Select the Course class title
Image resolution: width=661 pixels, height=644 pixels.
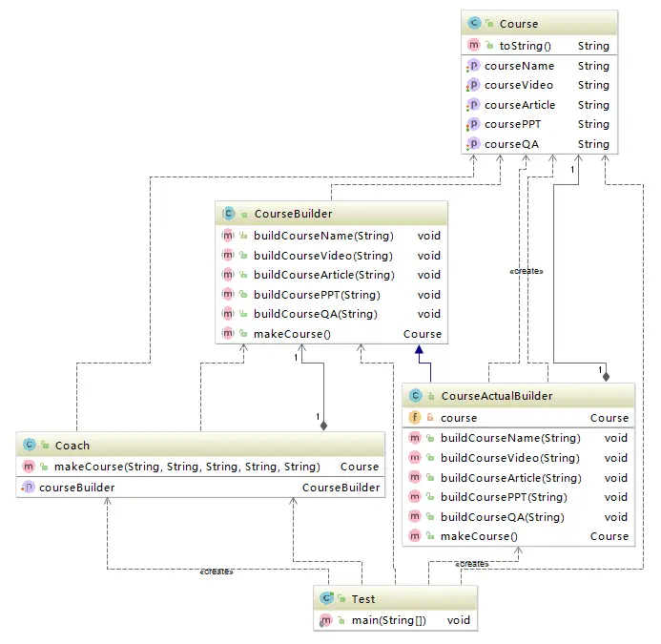(x=519, y=24)
